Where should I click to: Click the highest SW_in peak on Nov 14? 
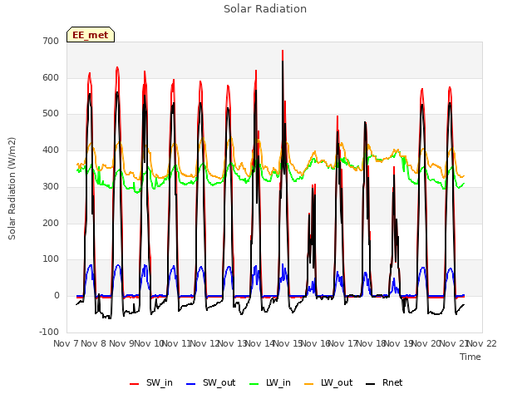click(283, 51)
